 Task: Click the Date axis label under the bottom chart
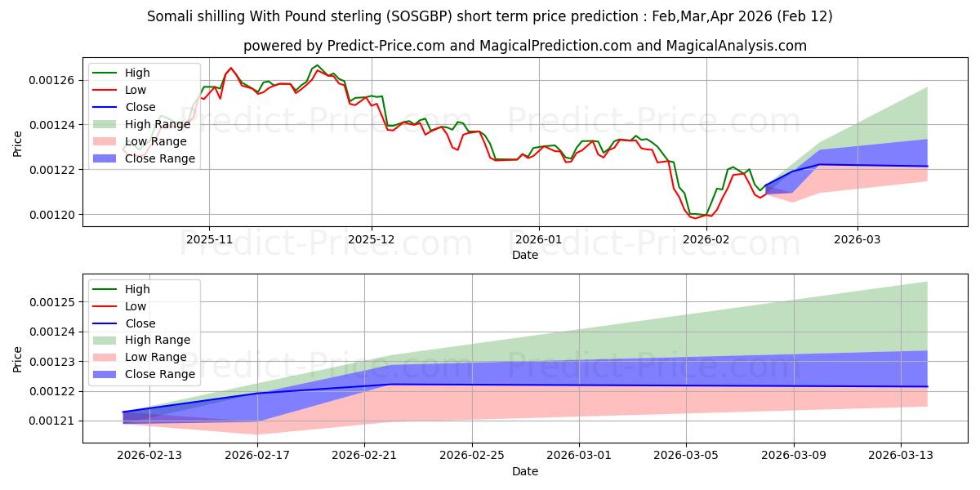(525, 471)
